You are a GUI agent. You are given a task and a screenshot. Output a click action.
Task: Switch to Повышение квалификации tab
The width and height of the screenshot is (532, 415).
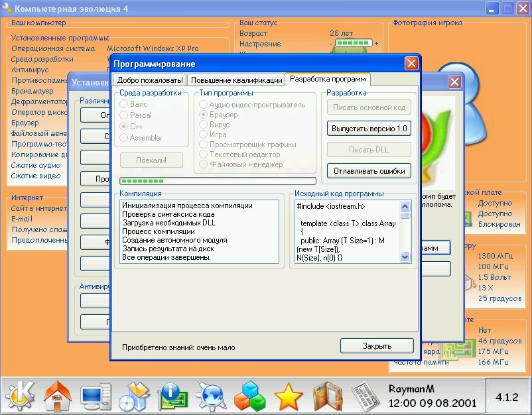(x=237, y=80)
